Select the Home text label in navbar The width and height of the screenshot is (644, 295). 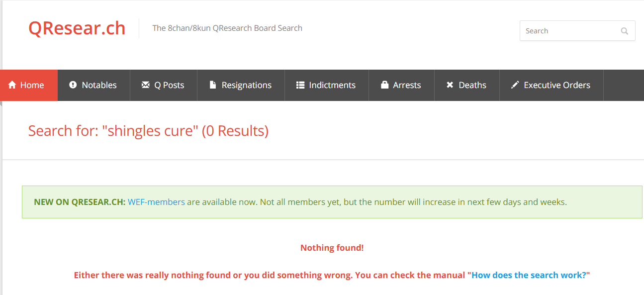pos(32,85)
